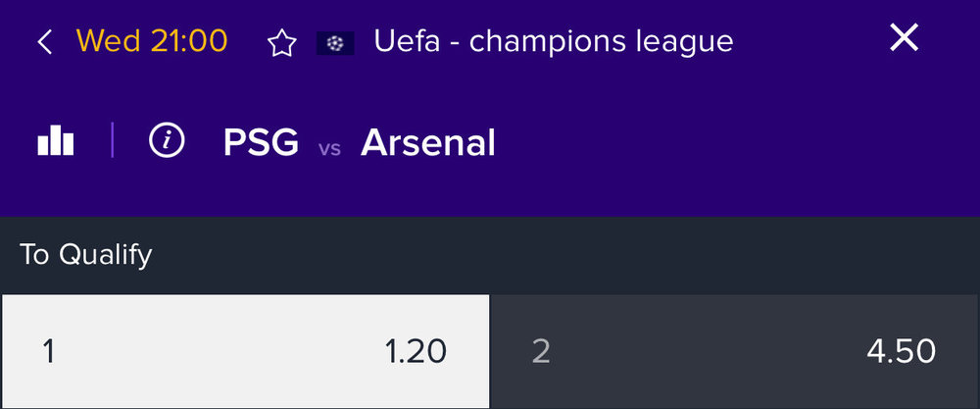
Task: Open match statistics via bar chart icon
Action: click(x=56, y=140)
